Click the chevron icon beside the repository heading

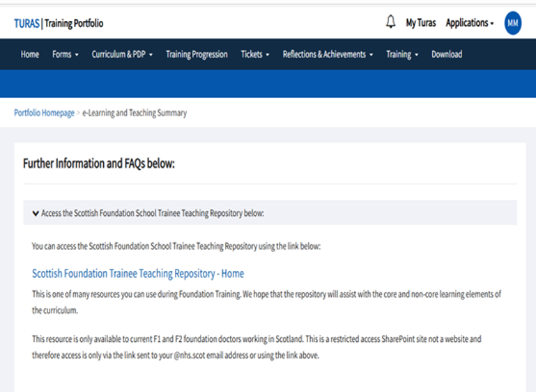(x=36, y=213)
